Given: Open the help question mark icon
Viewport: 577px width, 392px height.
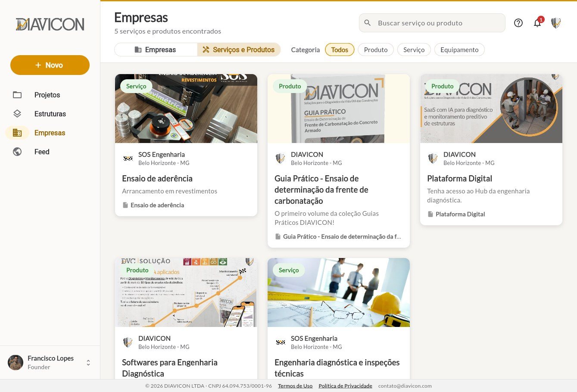Looking at the screenshot, I should click(x=518, y=23).
